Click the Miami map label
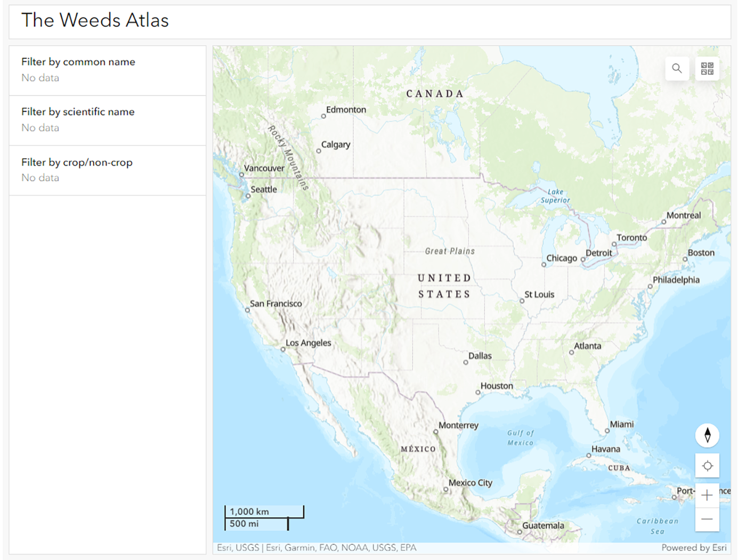This screenshot has width=738, height=560. pyautogui.click(x=622, y=424)
